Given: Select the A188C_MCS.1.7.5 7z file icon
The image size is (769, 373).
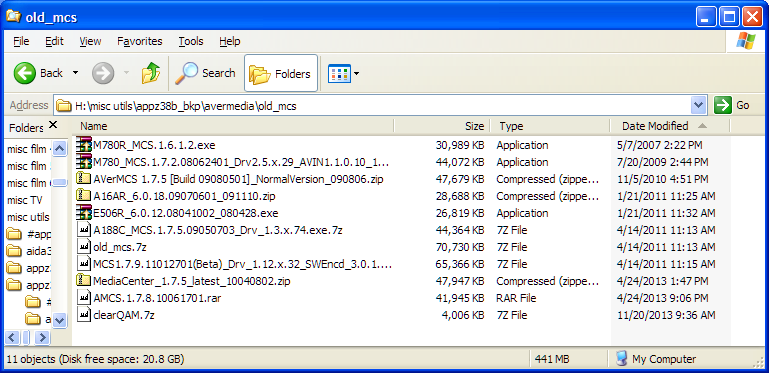Looking at the screenshot, I should coord(84,230).
